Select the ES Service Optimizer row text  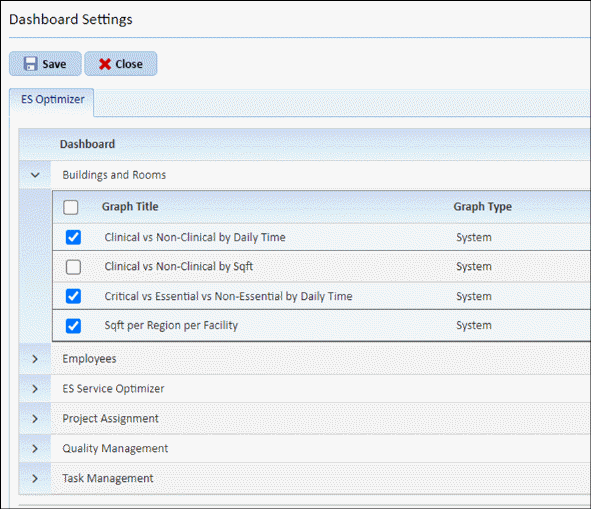(113, 388)
